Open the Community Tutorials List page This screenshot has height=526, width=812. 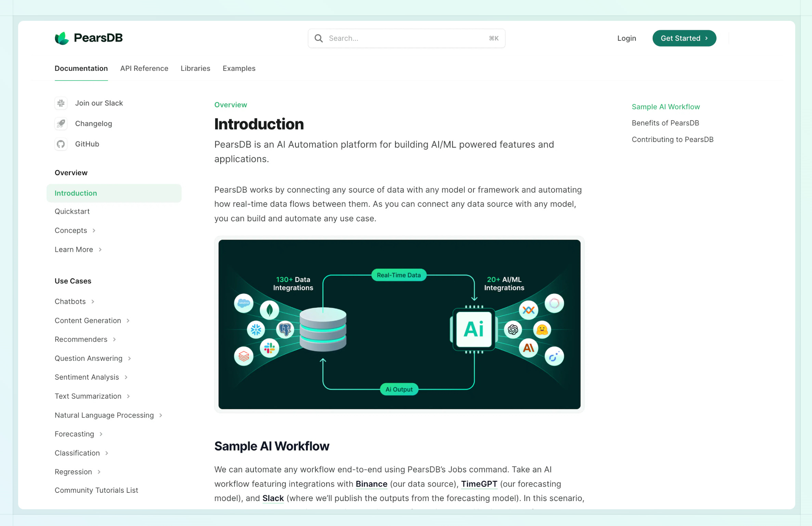click(96, 490)
